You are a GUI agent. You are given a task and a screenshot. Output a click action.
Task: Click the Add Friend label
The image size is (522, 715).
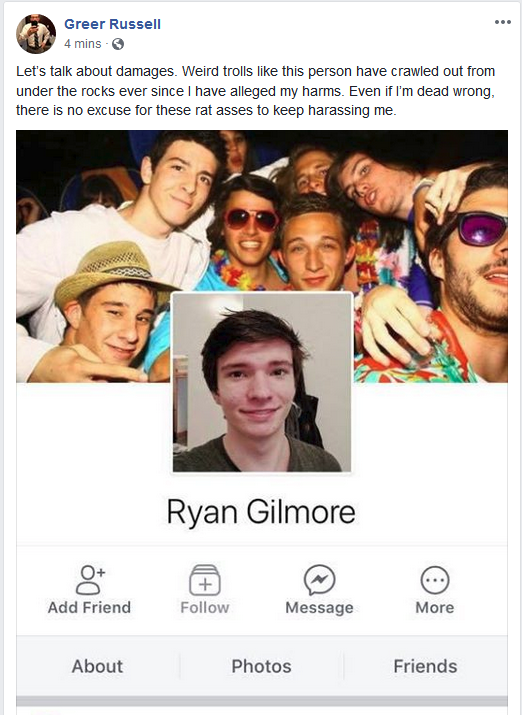[89, 607]
